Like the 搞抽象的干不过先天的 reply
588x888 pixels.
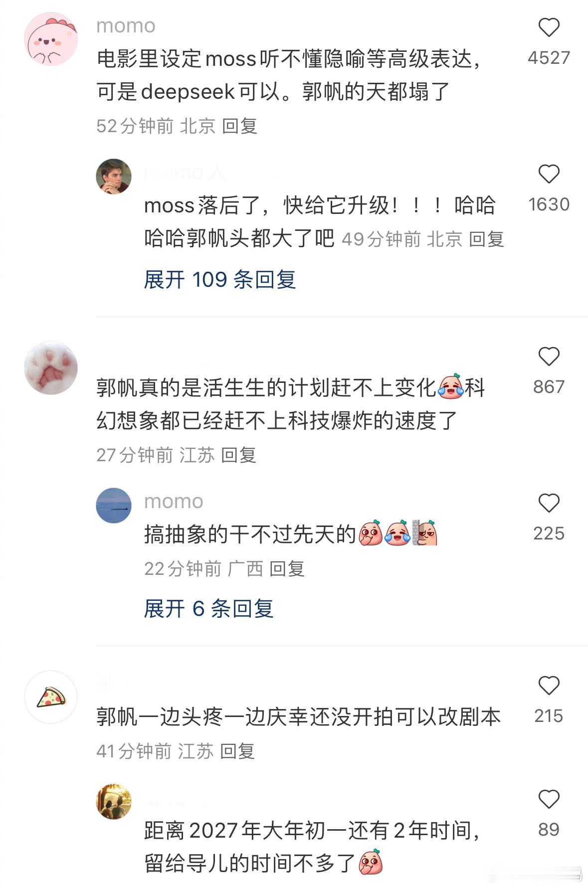[x=549, y=503]
